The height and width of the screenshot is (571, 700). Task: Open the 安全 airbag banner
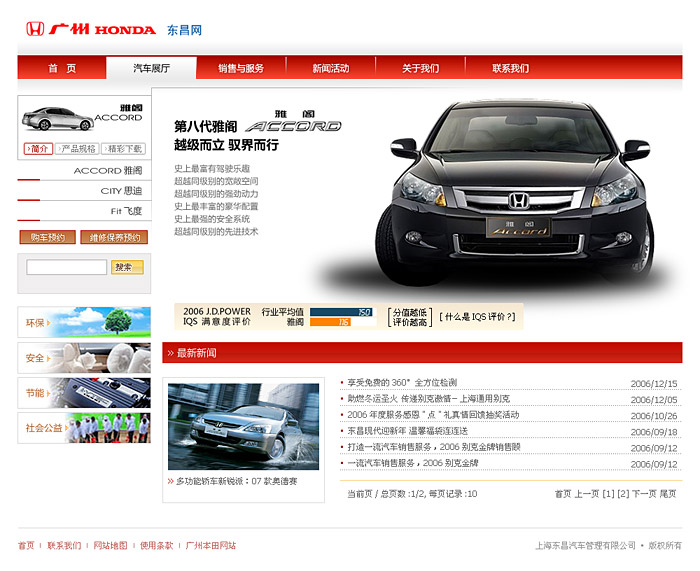[84, 358]
